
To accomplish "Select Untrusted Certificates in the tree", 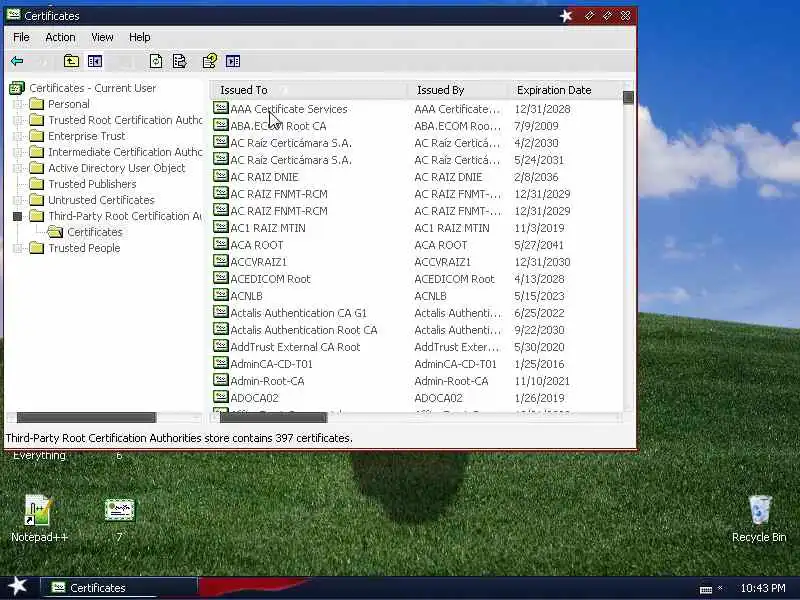I will click(101, 200).
